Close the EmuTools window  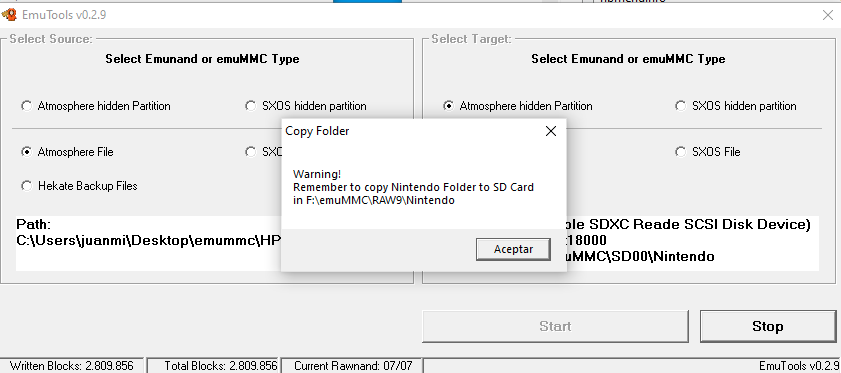click(x=828, y=15)
